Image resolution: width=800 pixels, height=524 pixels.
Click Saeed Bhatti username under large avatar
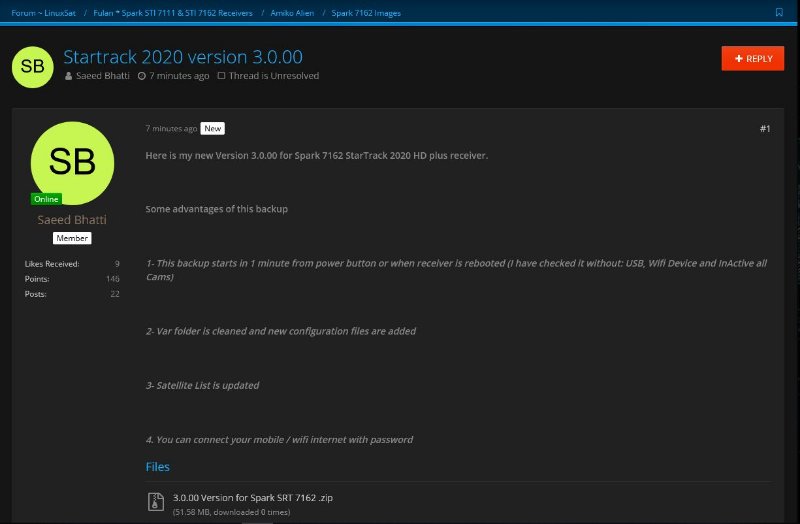[72, 220]
